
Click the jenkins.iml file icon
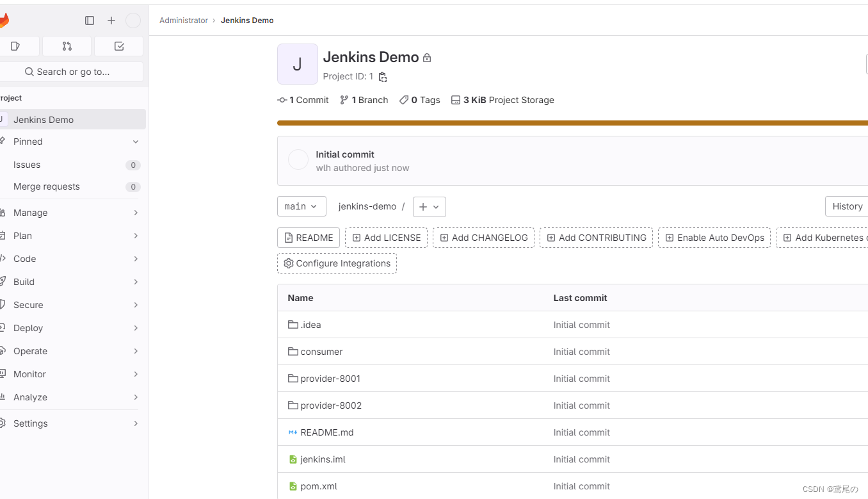[x=293, y=459]
